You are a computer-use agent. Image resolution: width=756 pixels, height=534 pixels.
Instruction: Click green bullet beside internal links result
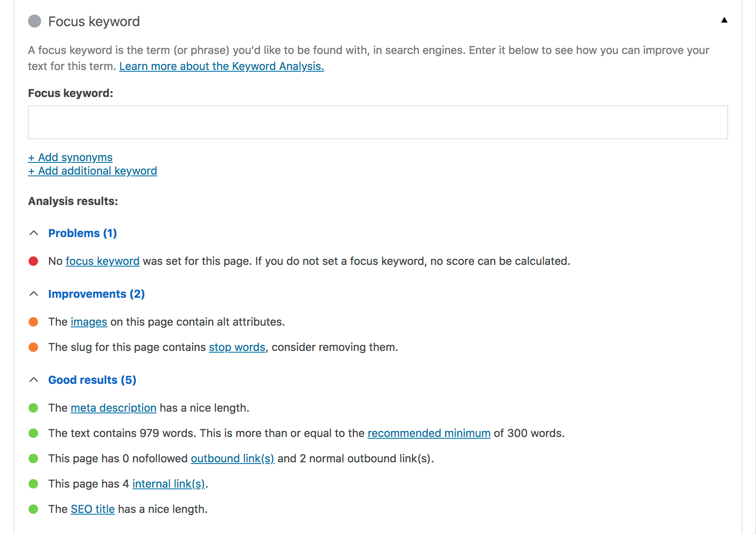(33, 484)
